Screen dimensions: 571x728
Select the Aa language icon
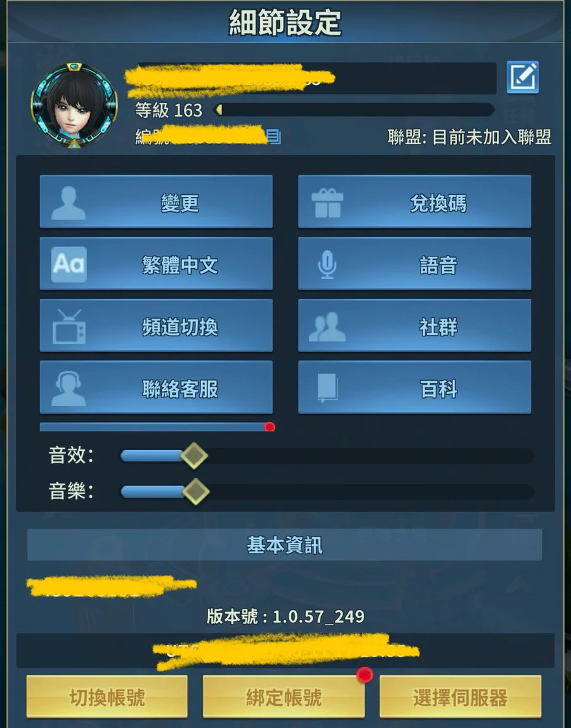[69, 265]
